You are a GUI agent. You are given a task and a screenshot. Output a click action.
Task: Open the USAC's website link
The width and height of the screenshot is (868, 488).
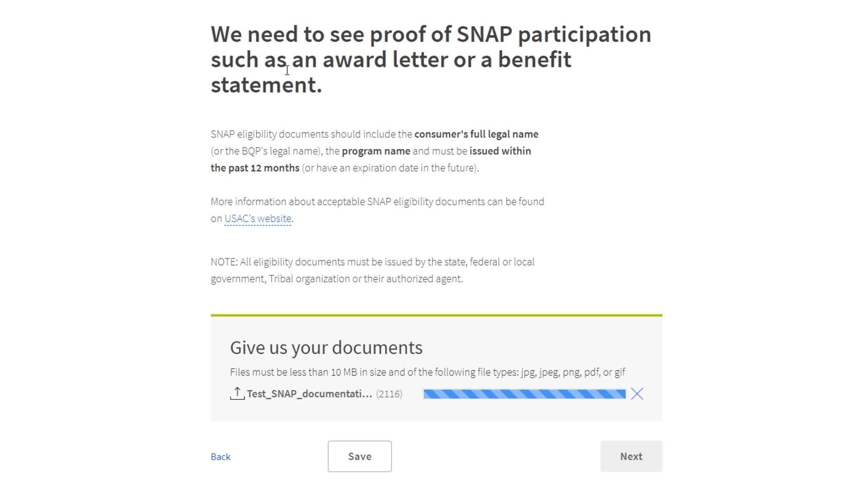coord(258,219)
